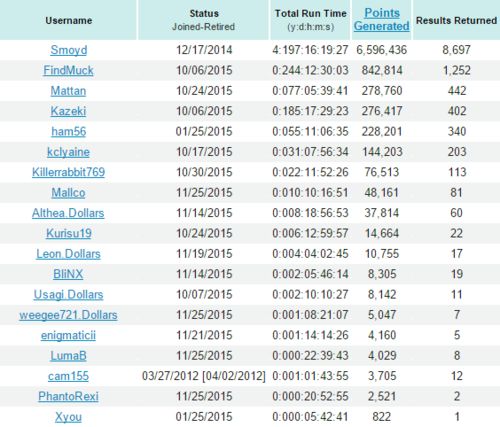500x427 pixels.
Task: Select the ham56 username link
Action: coord(69,131)
